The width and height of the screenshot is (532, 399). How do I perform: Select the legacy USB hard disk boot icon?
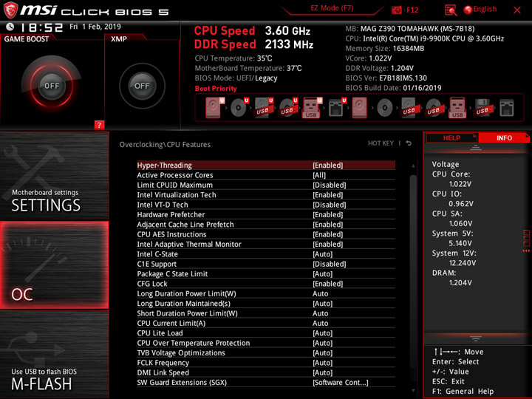click(x=409, y=108)
